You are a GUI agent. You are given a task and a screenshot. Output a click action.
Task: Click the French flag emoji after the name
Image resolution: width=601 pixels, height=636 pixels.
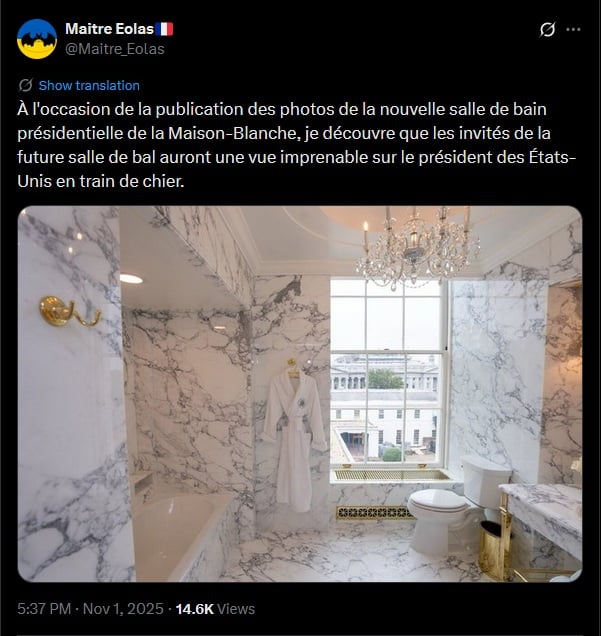pyautogui.click(x=164, y=29)
